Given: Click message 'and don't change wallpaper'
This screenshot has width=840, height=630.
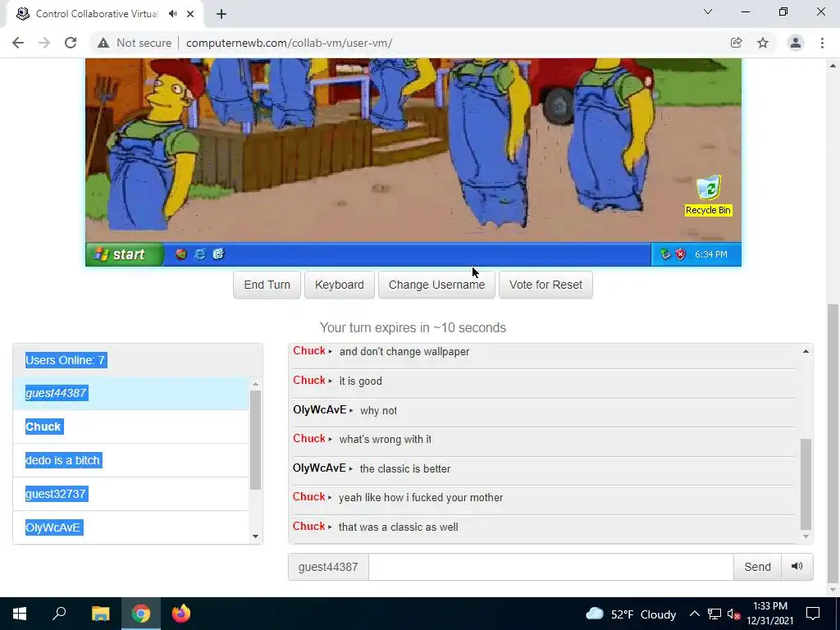Looking at the screenshot, I should click(404, 351).
